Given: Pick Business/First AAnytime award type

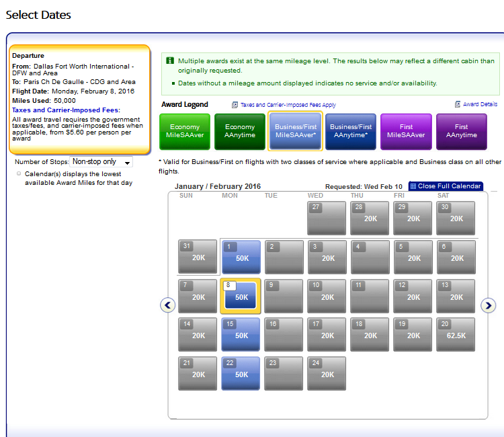Looking at the screenshot, I should point(351,131).
